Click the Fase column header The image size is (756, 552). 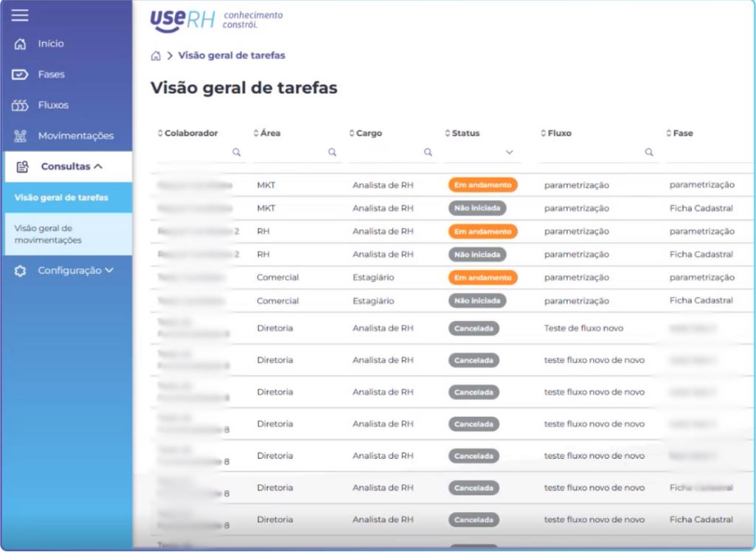click(x=683, y=133)
